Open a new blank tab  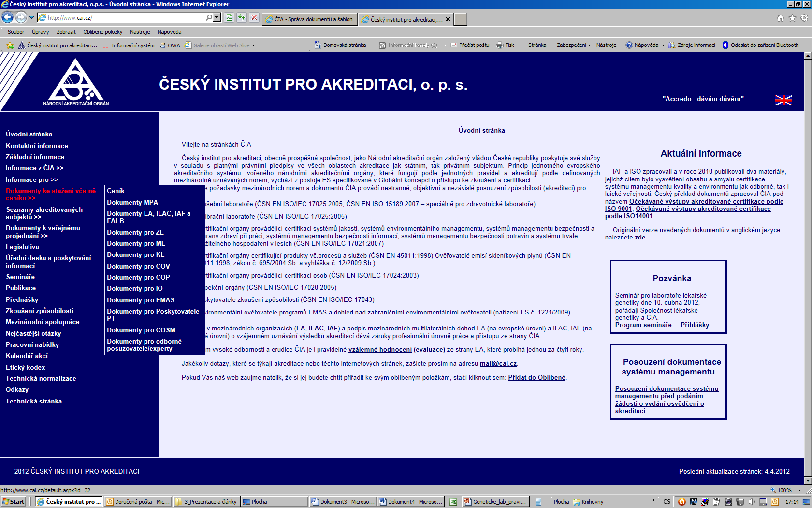pos(461,19)
